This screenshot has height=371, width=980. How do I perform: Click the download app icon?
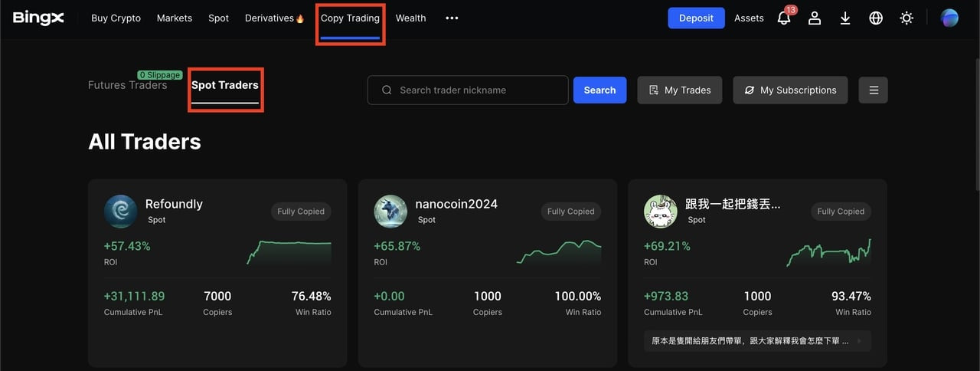[845, 18]
